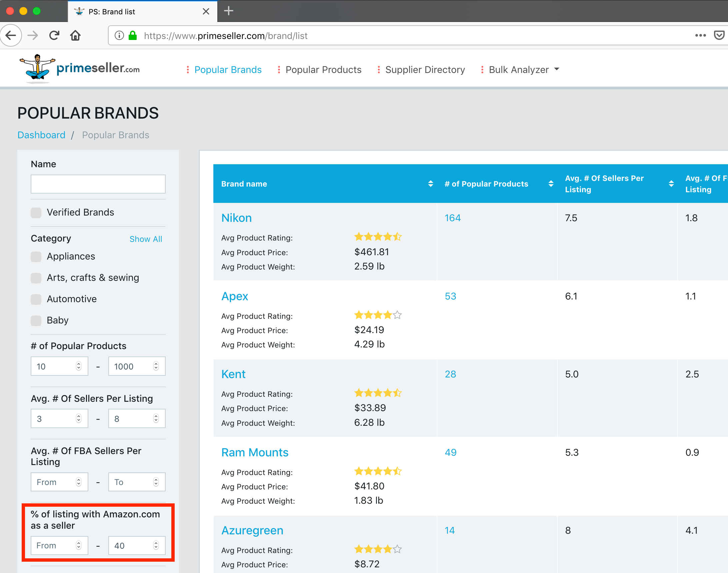
Task: Check the Arts, crafts & sewing category
Action: pos(36,278)
